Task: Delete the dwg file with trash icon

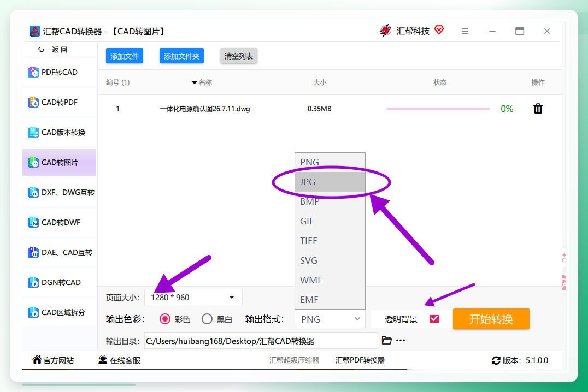Action: [538, 109]
